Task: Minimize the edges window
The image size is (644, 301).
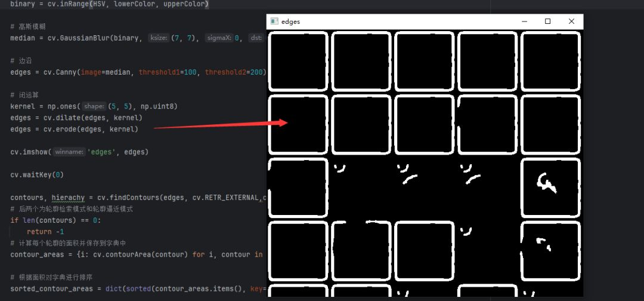Action: point(524,21)
